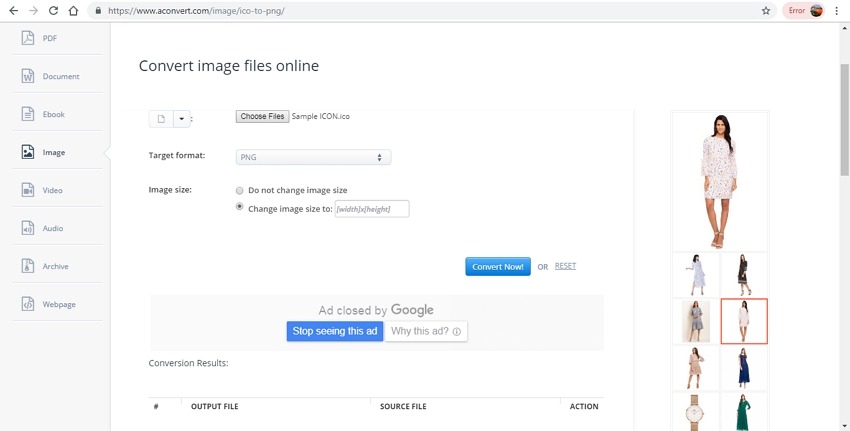Open the Audio converter icon
The height and width of the screenshot is (431, 850).
(27, 228)
